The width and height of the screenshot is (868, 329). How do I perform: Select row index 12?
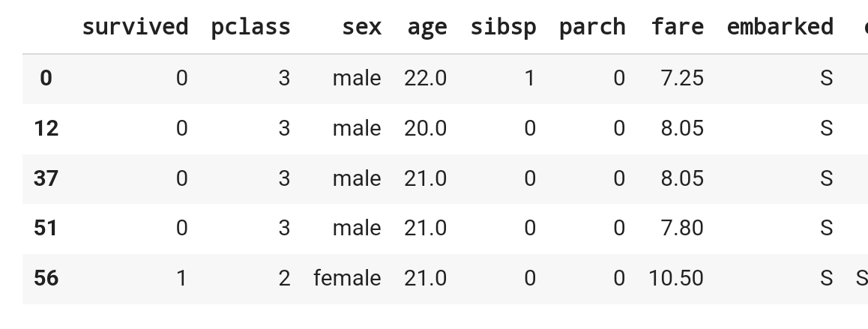(x=46, y=128)
